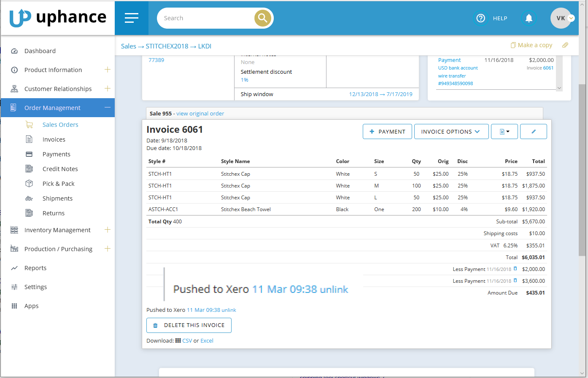This screenshot has width=588, height=378.
Task: Open the notifications bell
Action: tap(529, 18)
